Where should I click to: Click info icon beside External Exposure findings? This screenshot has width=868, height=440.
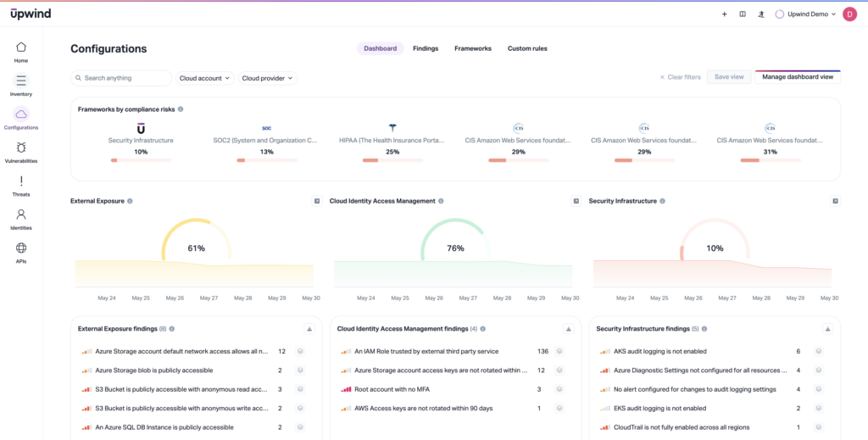pyautogui.click(x=172, y=329)
